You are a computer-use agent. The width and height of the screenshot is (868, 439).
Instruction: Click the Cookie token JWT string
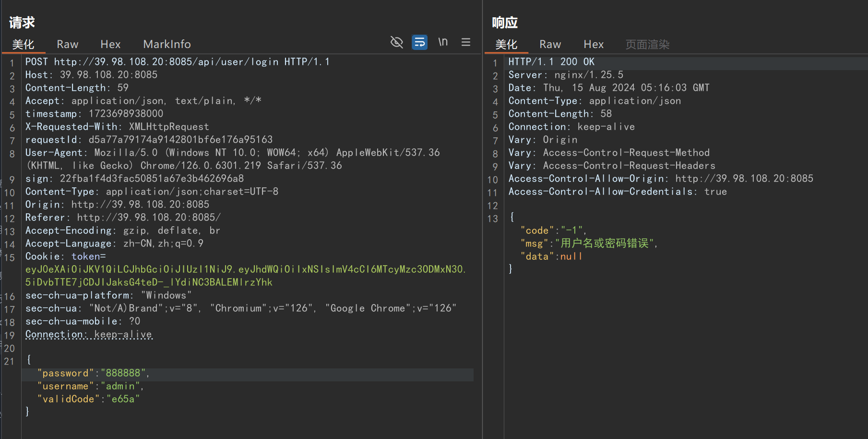[x=245, y=269]
